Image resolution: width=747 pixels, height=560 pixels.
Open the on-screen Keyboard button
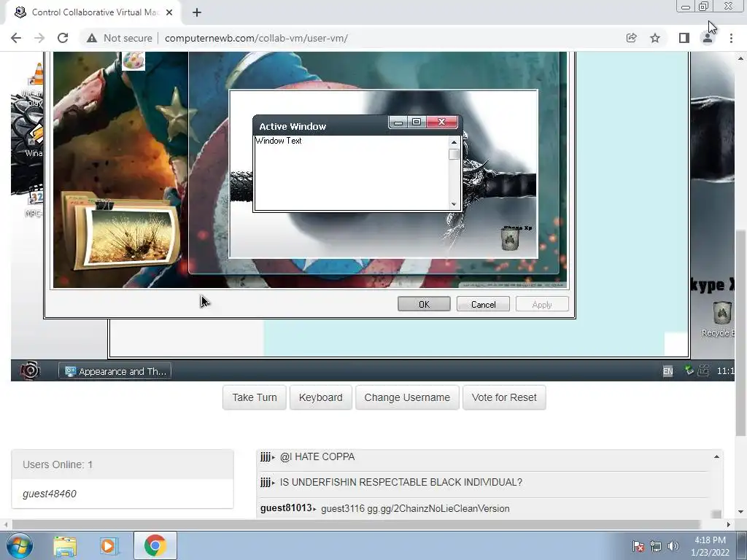click(x=321, y=397)
